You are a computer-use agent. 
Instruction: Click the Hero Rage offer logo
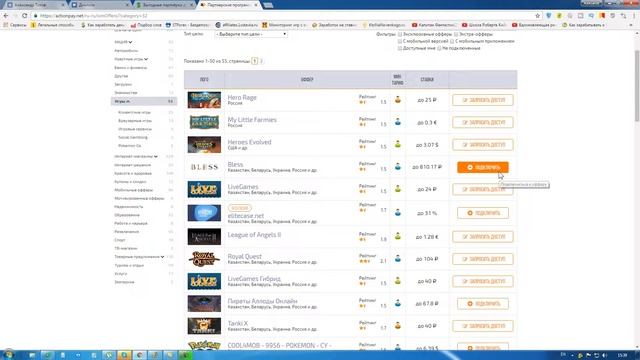(204, 100)
